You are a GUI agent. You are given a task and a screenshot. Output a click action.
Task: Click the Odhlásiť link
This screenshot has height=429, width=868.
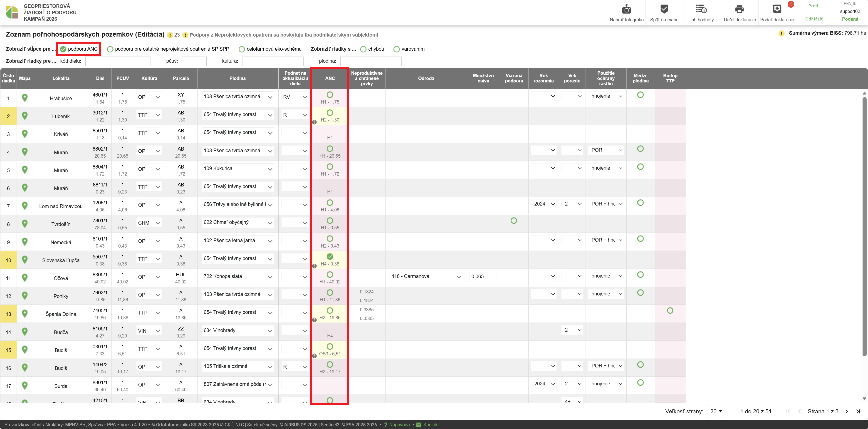814,19
